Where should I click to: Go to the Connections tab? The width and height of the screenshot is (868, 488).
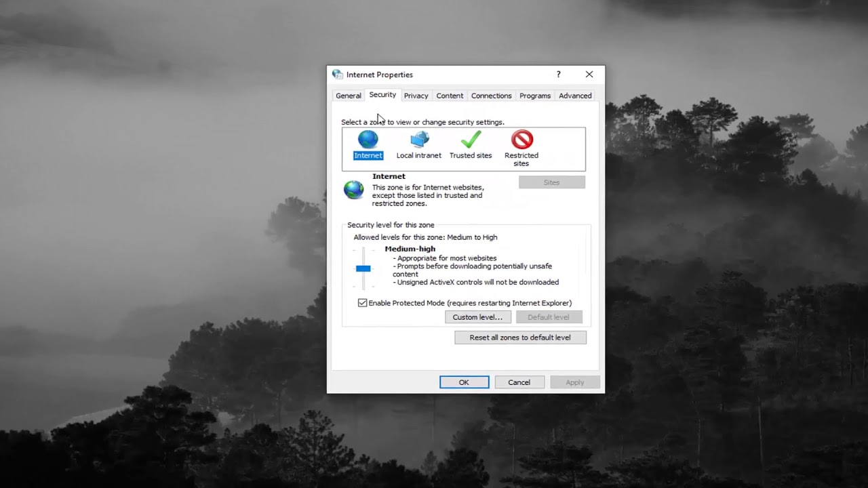tap(492, 96)
